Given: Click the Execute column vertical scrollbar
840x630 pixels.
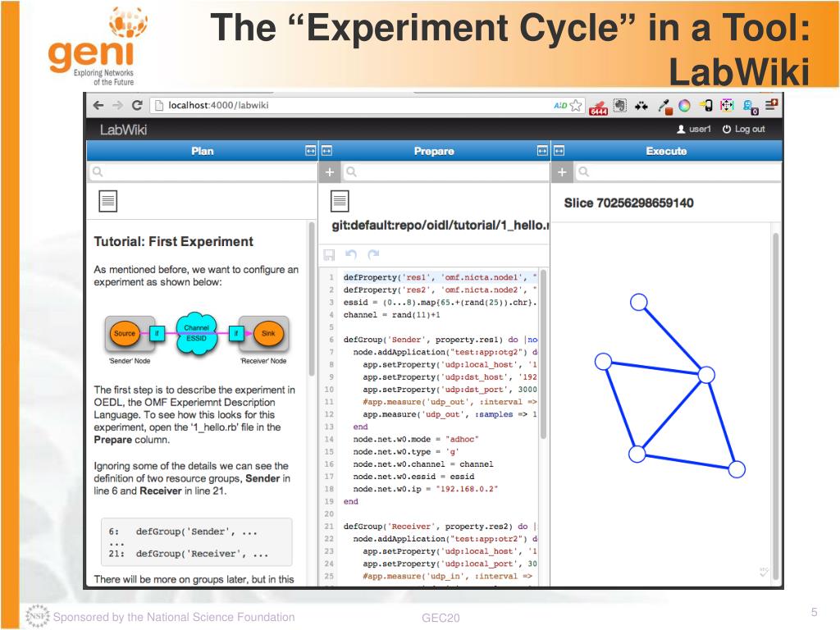Looking at the screenshot, I should tap(776, 405).
